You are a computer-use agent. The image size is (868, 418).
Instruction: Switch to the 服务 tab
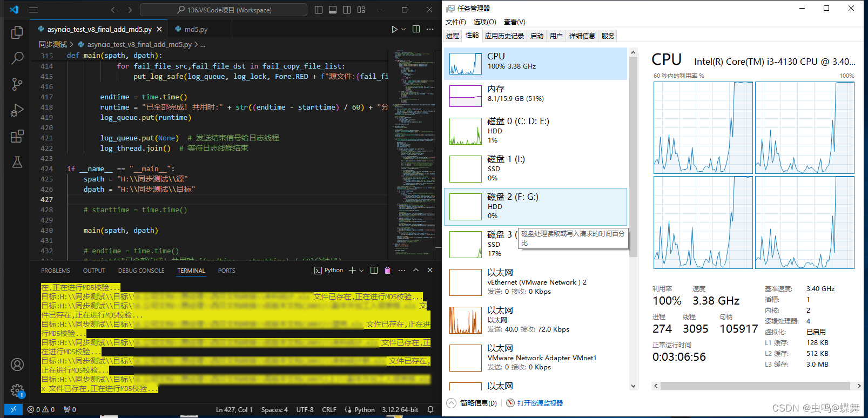tap(608, 36)
